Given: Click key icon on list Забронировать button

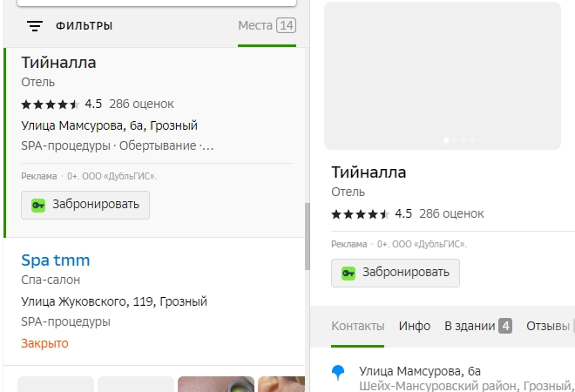Looking at the screenshot, I should pyautogui.click(x=37, y=205).
